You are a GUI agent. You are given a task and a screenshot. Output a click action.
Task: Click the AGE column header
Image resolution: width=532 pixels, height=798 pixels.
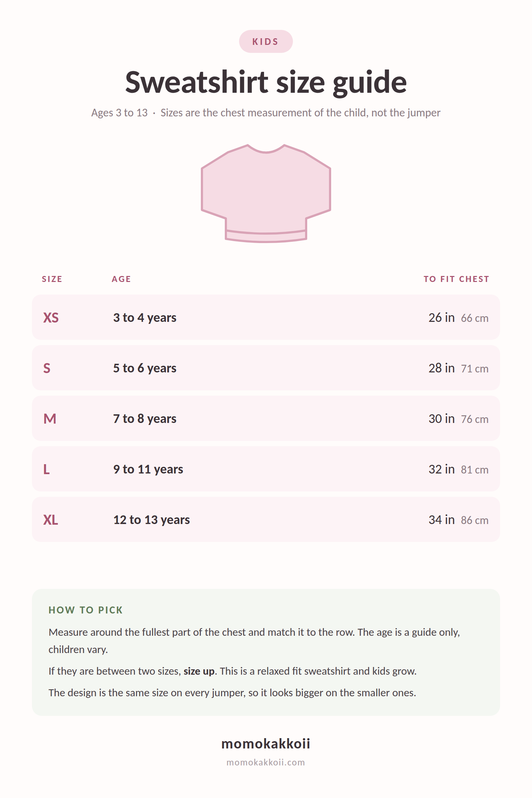coord(121,279)
